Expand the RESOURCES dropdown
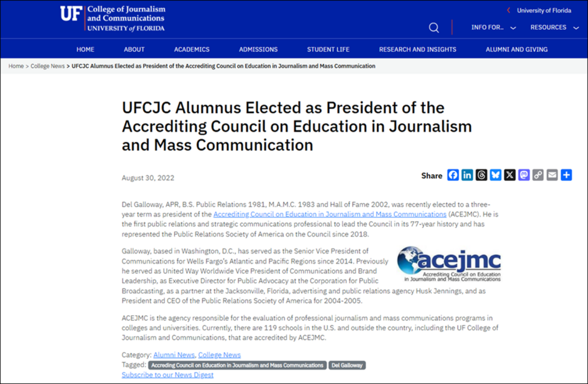Screen dimensions: 588x384 [554, 28]
